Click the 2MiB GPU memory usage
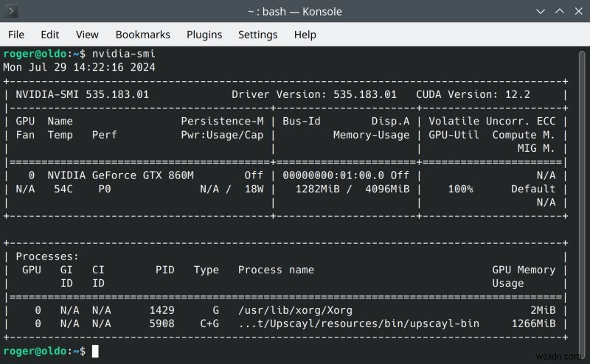The height and width of the screenshot is (364, 590). point(543,310)
